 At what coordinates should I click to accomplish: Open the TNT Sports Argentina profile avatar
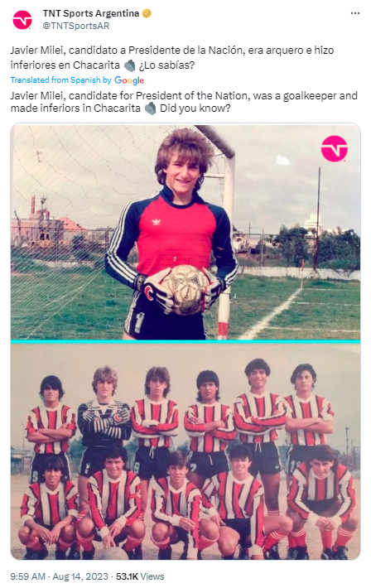point(22,20)
